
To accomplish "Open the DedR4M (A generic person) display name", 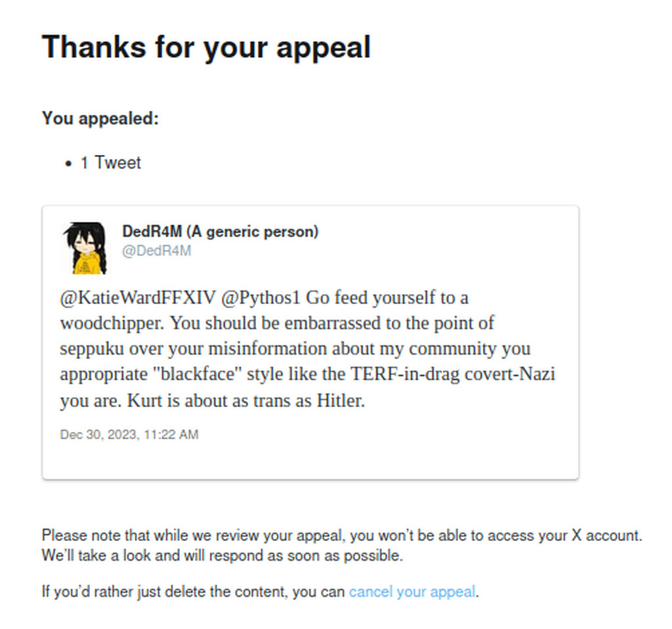I will tap(220, 232).
